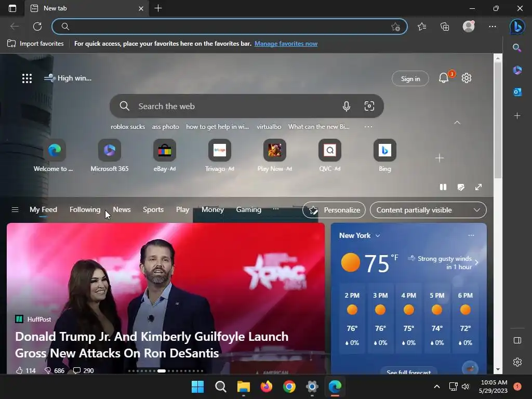Add an app to the sidebar
The height and width of the screenshot is (399, 532).
(517, 116)
